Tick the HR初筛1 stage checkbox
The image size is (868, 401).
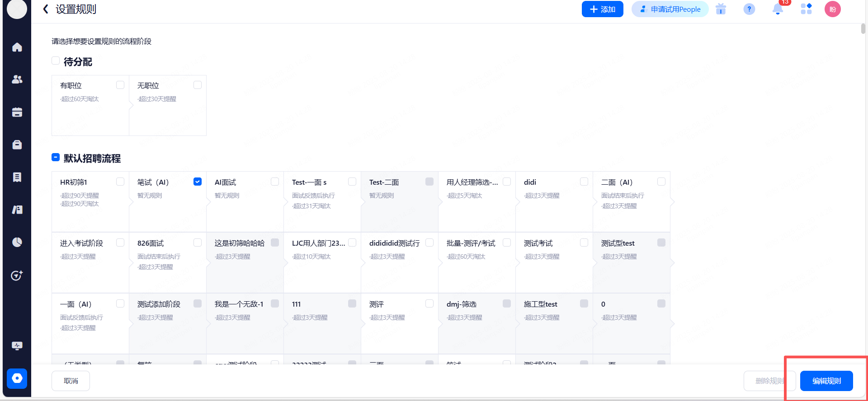click(120, 182)
